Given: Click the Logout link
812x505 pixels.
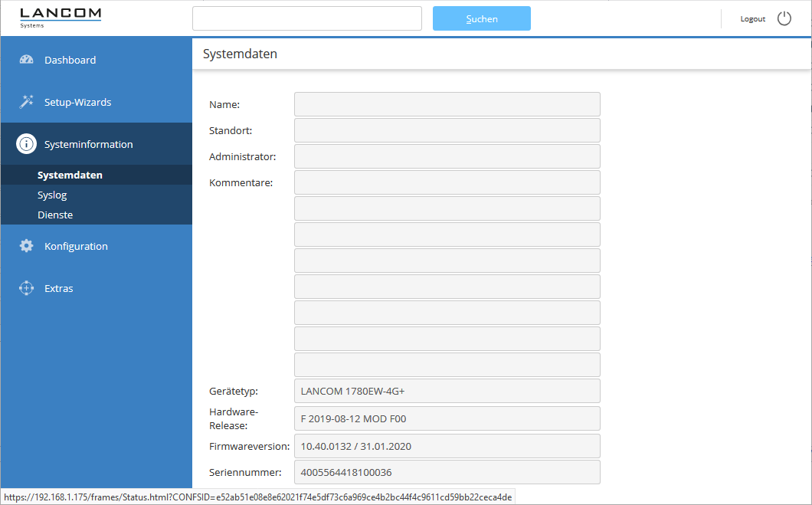Looking at the screenshot, I should [752, 18].
